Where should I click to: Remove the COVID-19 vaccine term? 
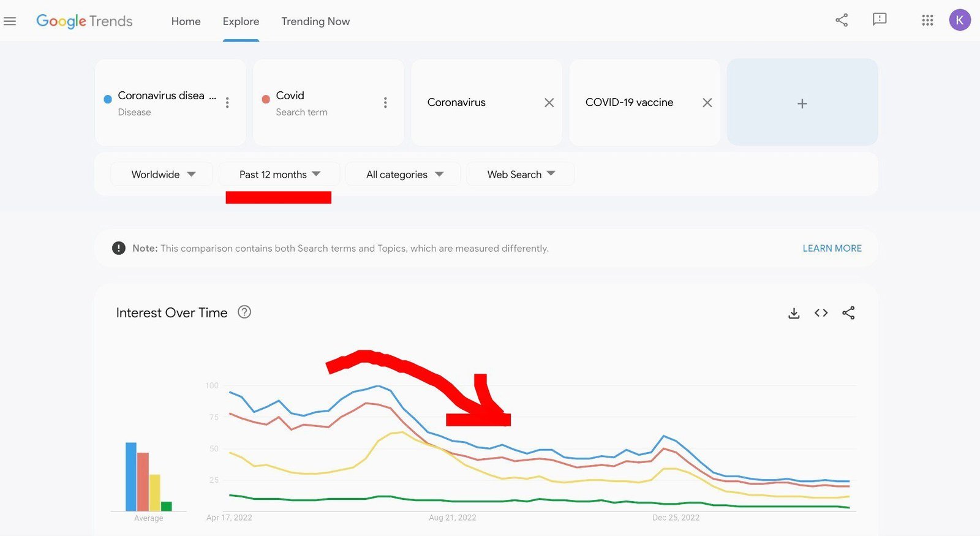(x=707, y=103)
